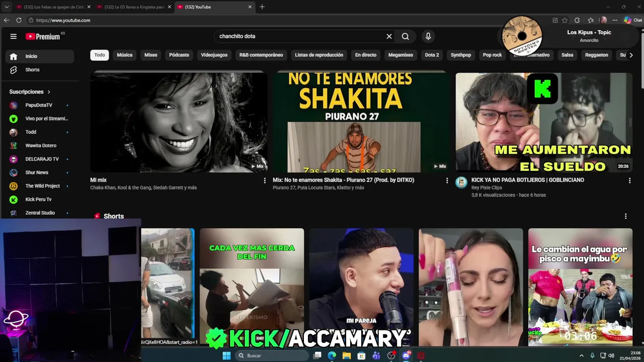Open The Wild Project channel
The image size is (644, 362).
pos(38,186)
